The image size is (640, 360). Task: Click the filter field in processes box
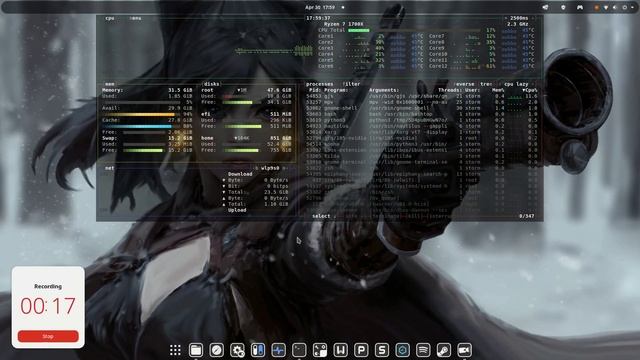[351, 84]
